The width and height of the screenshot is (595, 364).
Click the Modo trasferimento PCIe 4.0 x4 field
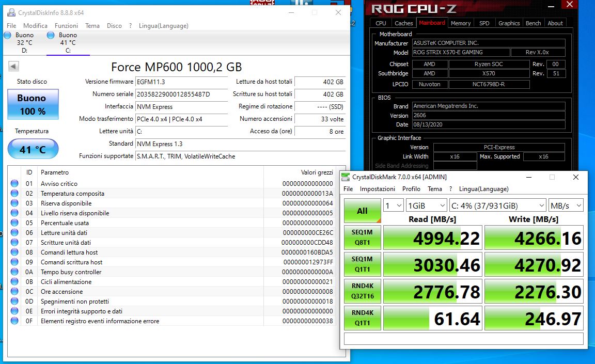point(182,119)
